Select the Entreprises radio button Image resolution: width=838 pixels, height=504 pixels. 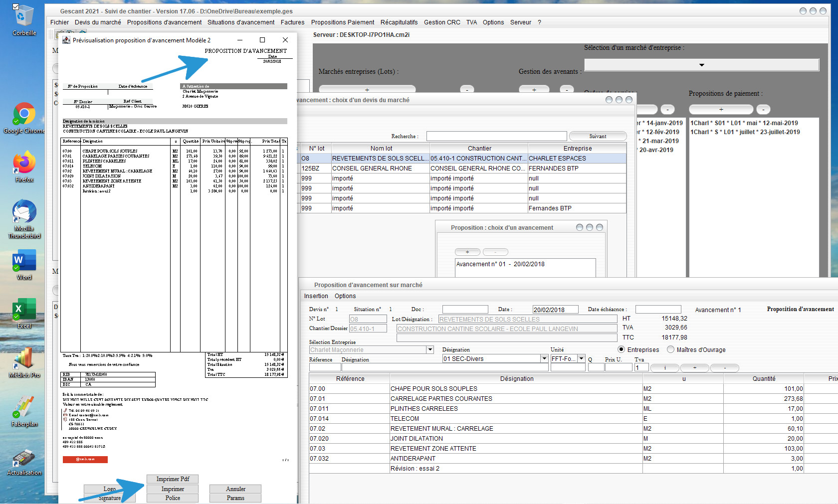[621, 349]
